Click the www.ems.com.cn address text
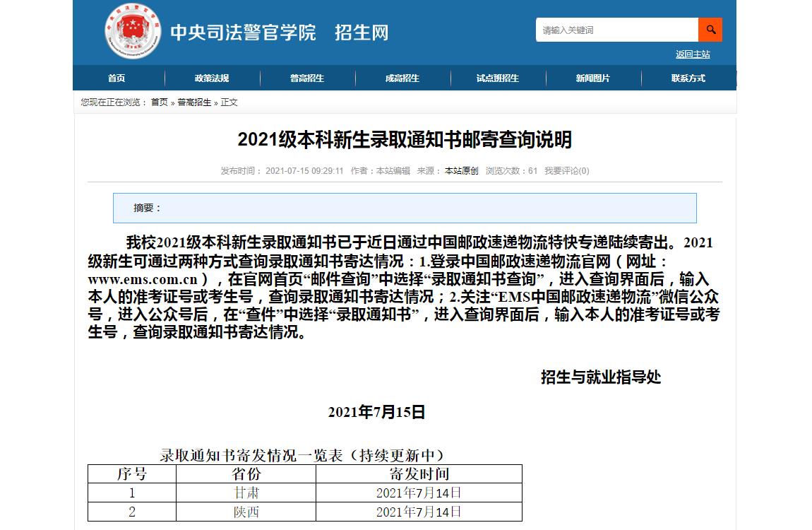The height and width of the screenshot is (530, 812). point(143,280)
